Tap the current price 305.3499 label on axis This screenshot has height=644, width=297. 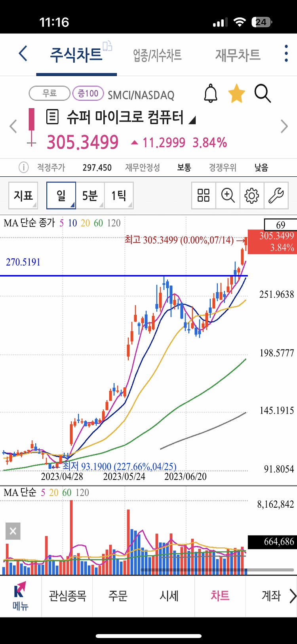coord(272,242)
